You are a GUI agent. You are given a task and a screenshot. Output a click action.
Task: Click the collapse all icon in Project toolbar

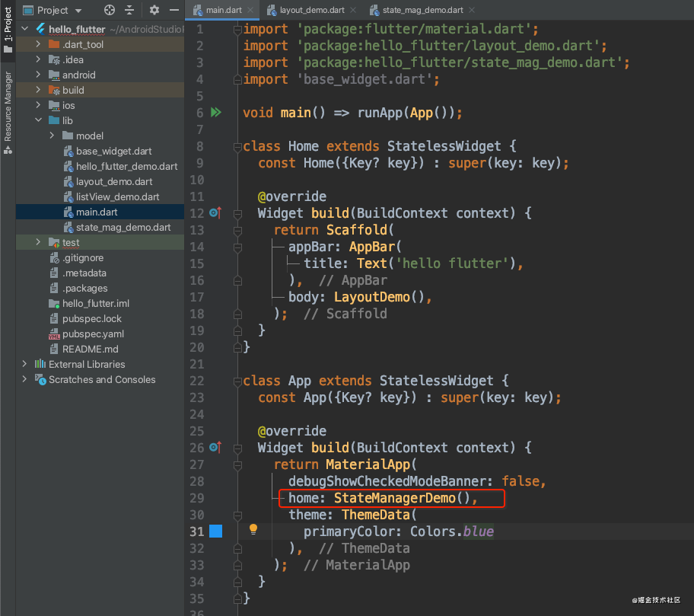click(x=129, y=10)
